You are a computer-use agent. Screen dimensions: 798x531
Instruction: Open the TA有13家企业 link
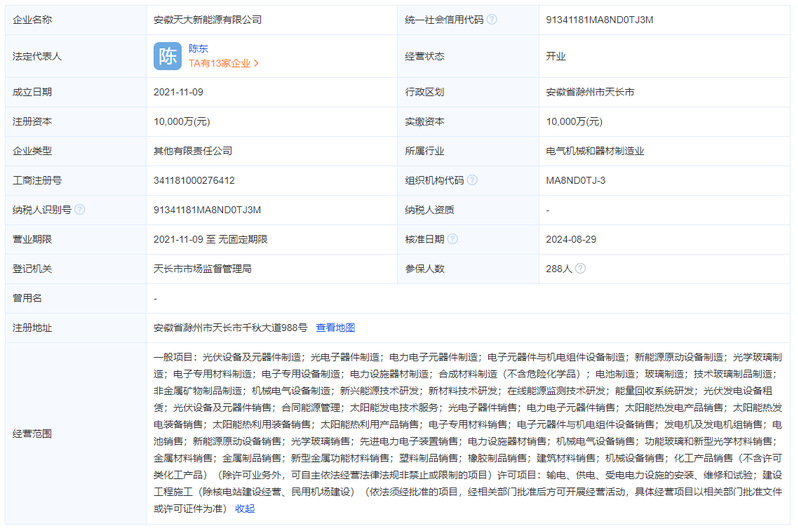click(x=223, y=63)
